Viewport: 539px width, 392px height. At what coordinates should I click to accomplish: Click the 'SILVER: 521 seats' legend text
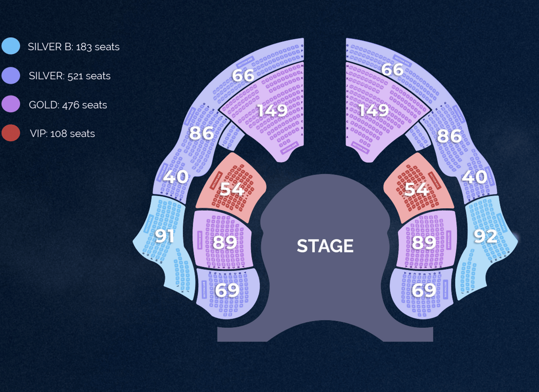pyautogui.click(x=70, y=76)
